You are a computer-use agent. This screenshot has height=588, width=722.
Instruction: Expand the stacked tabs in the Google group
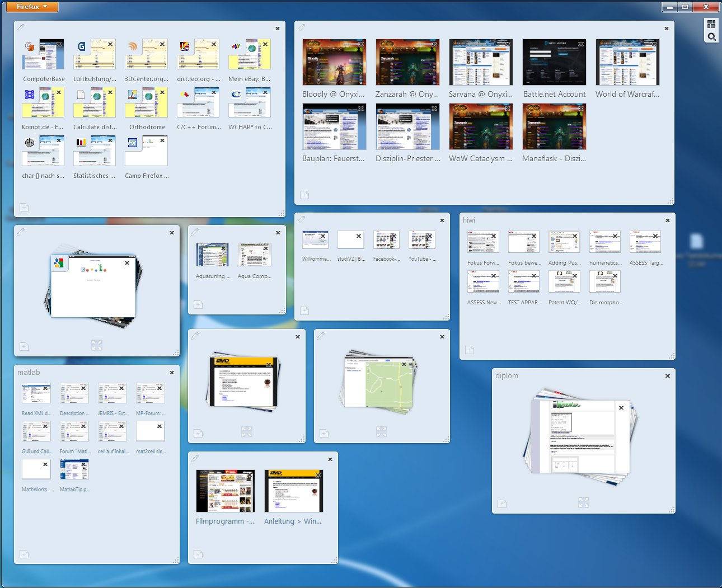[97, 345]
